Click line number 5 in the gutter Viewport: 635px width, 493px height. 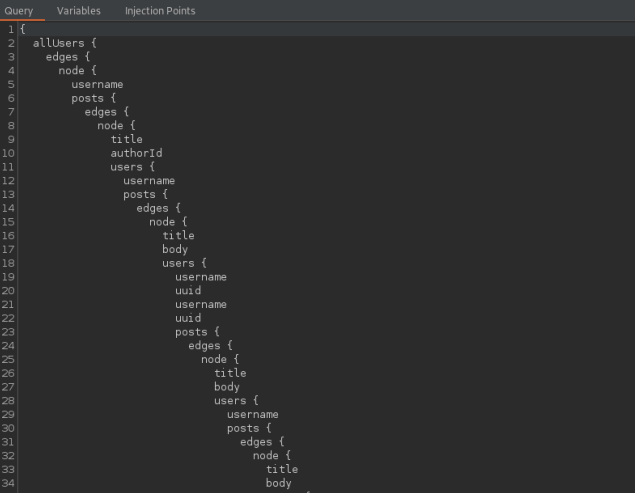(x=11, y=85)
